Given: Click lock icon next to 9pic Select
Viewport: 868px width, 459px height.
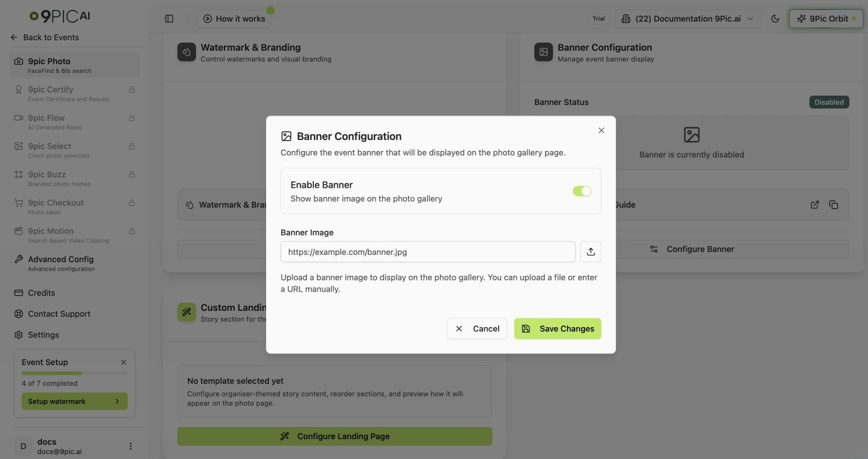Looking at the screenshot, I should pyautogui.click(x=132, y=146).
